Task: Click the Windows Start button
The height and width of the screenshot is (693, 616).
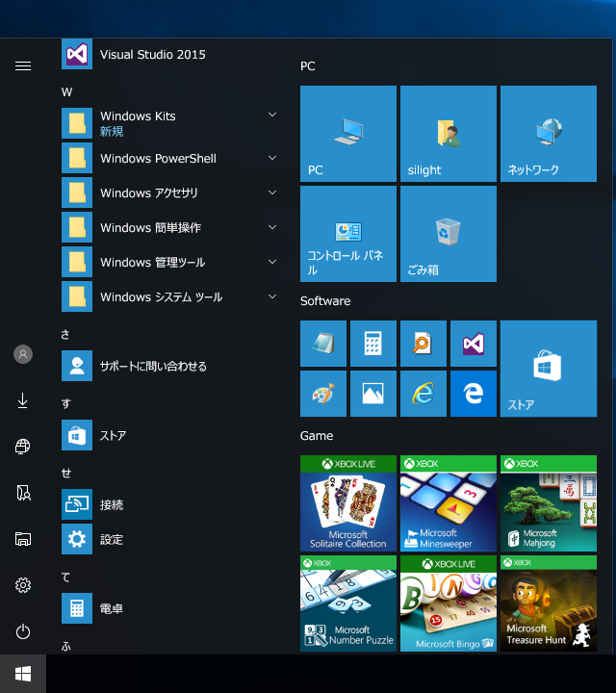Action: pos(23,674)
